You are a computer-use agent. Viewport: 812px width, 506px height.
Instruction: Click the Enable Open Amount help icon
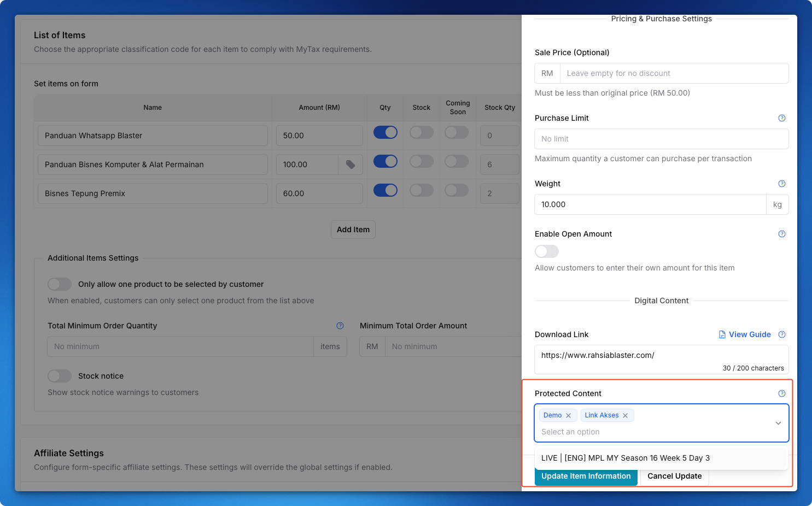pyautogui.click(x=781, y=234)
